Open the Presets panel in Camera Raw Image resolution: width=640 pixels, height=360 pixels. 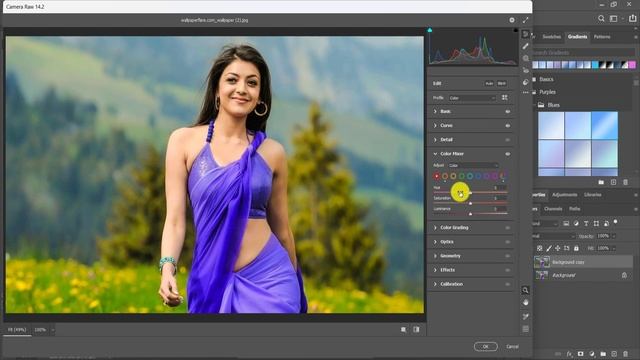click(526, 82)
